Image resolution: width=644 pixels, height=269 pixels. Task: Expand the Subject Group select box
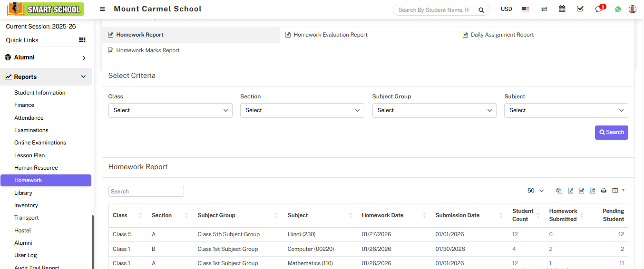pyautogui.click(x=434, y=110)
